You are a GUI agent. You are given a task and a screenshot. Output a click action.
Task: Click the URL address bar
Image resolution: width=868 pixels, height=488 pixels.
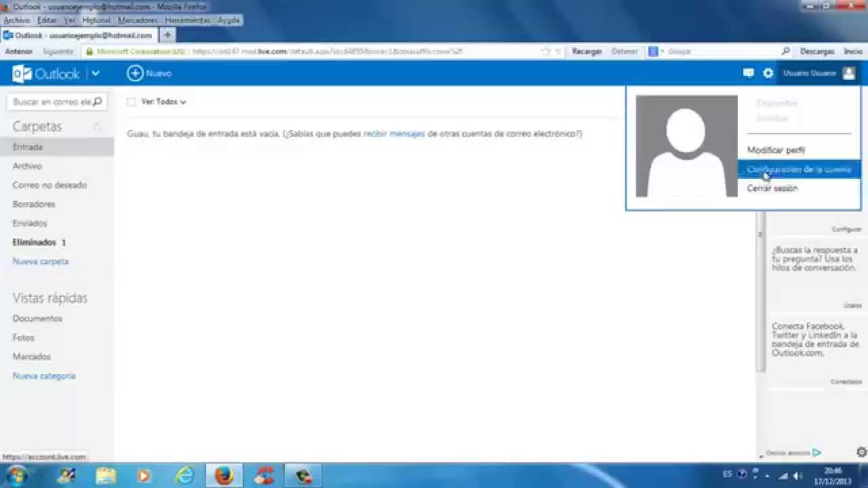click(x=322, y=52)
